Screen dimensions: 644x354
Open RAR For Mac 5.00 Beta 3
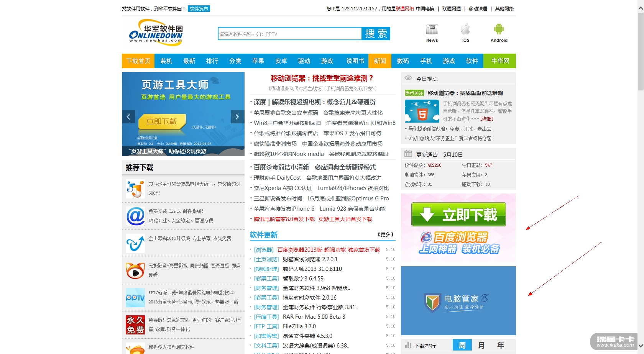coord(314,317)
